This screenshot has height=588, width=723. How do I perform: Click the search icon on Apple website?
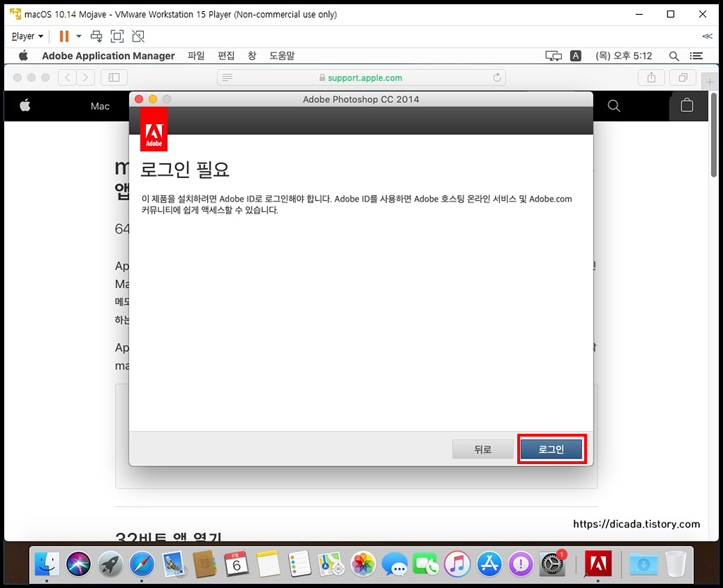coord(614,106)
